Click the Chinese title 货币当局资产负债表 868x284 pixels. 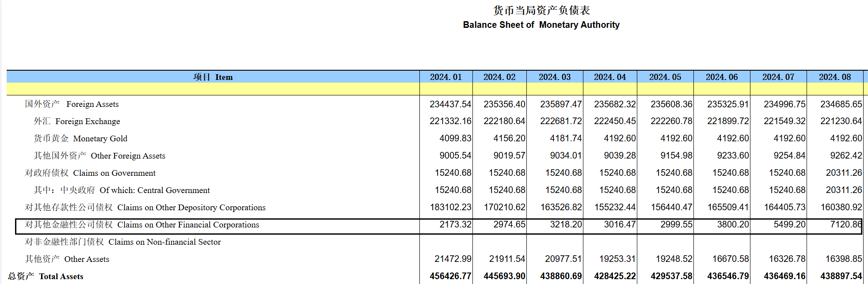[541, 10]
